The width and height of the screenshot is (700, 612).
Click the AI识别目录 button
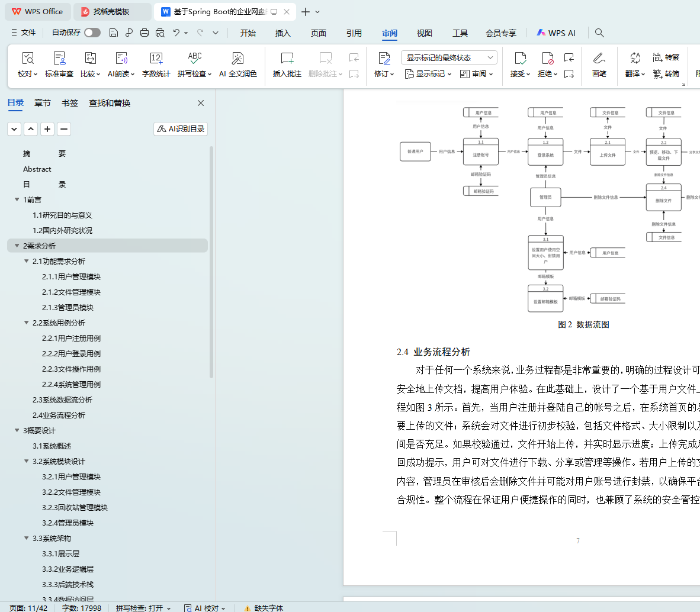(x=181, y=129)
